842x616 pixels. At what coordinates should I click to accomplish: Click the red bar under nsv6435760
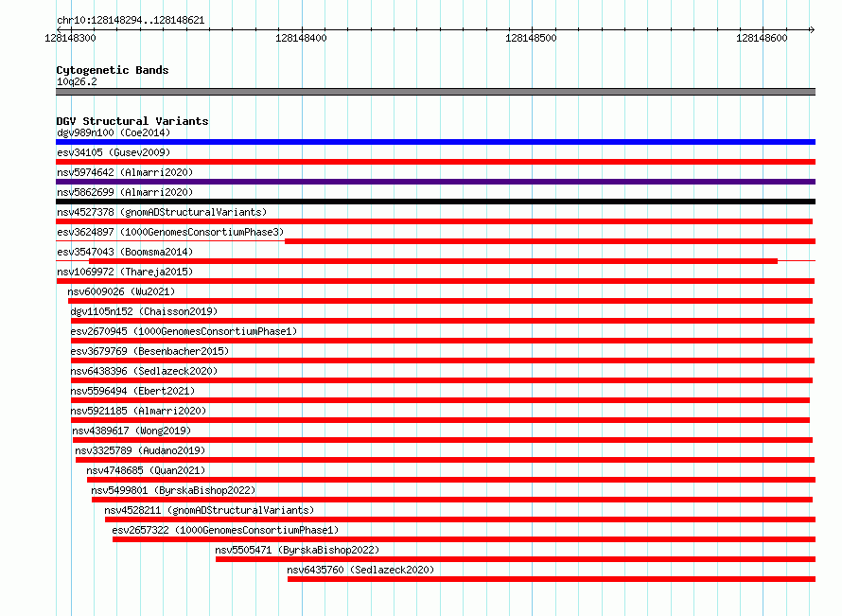pyautogui.click(x=552, y=579)
